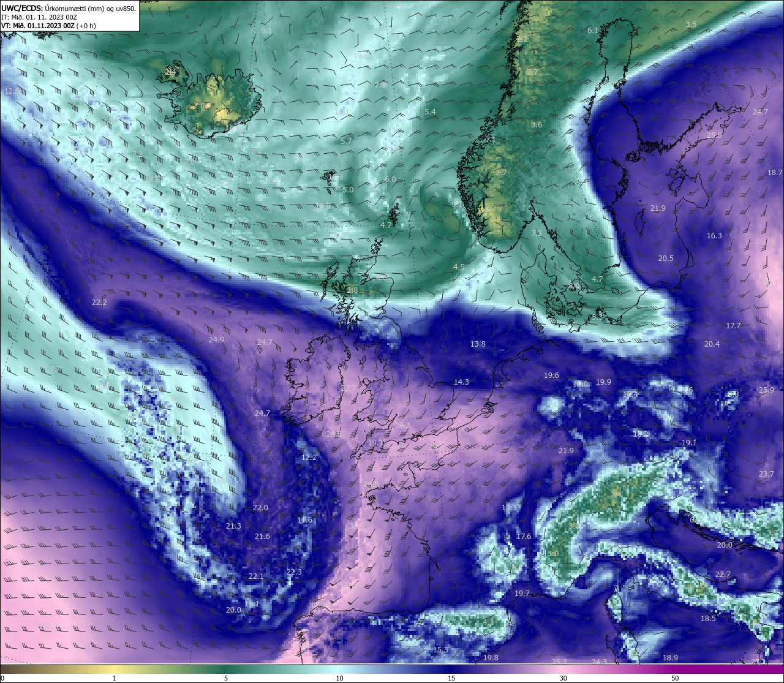Click the color scale label 5
Screen dimensions: 784x683
tap(226, 678)
